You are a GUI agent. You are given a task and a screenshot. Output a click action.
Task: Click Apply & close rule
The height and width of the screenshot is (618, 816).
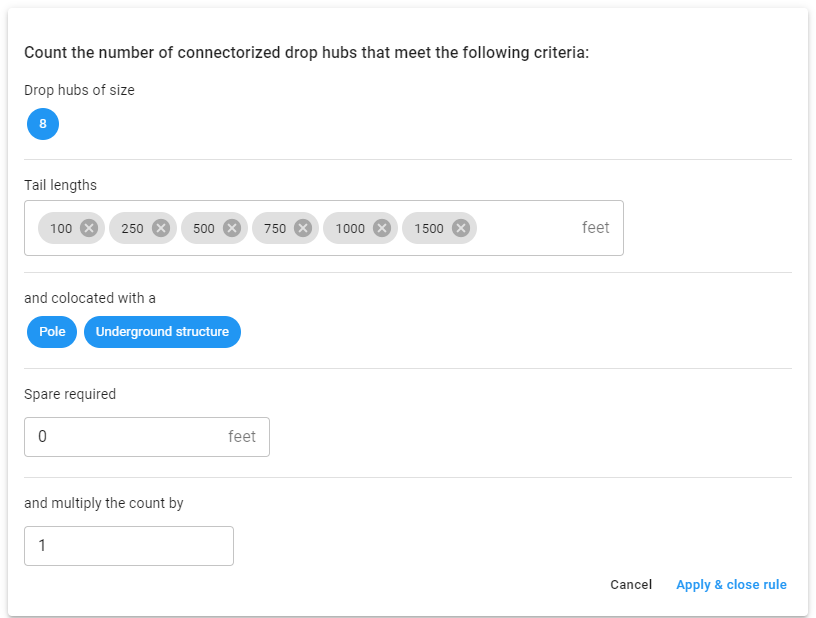(731, 585)
